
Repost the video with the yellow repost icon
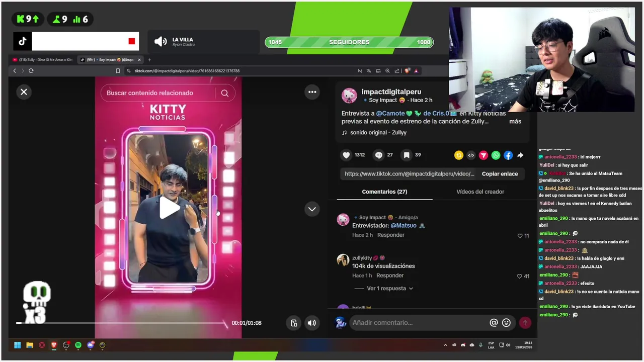[x=458, y=155]
